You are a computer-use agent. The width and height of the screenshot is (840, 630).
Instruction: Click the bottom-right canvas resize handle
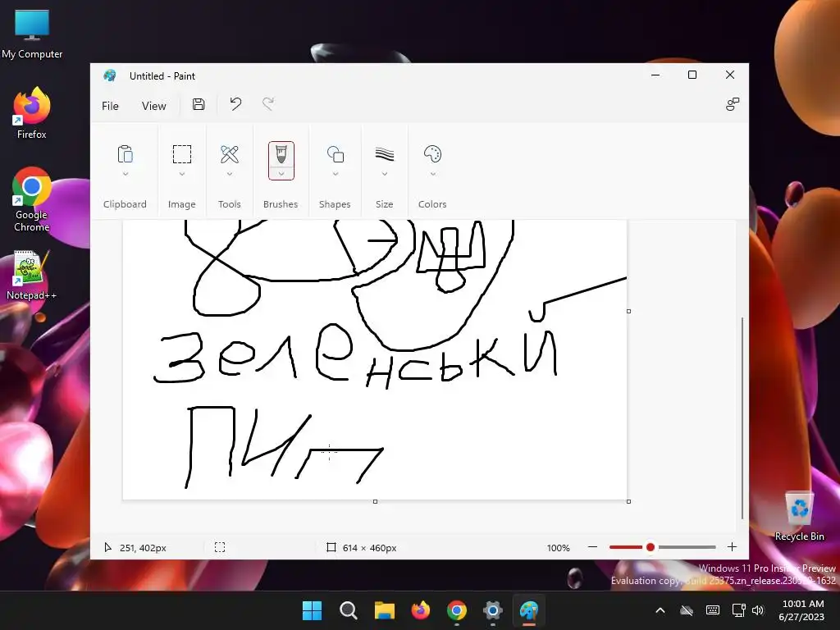click(x=628, y=501)
